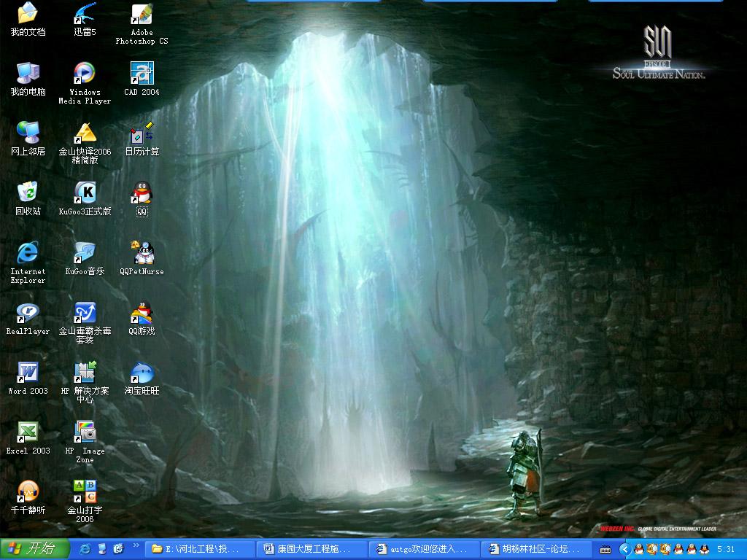The image size is (747, 560).
Task: Click the 我的电脑 desktop icon
Action: point(28,79)
